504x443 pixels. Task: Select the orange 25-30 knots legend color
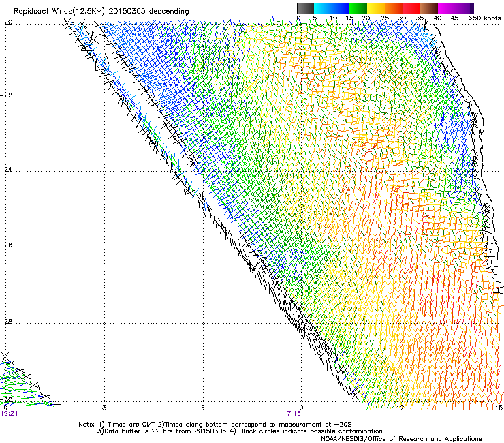(x=394, y=8)
